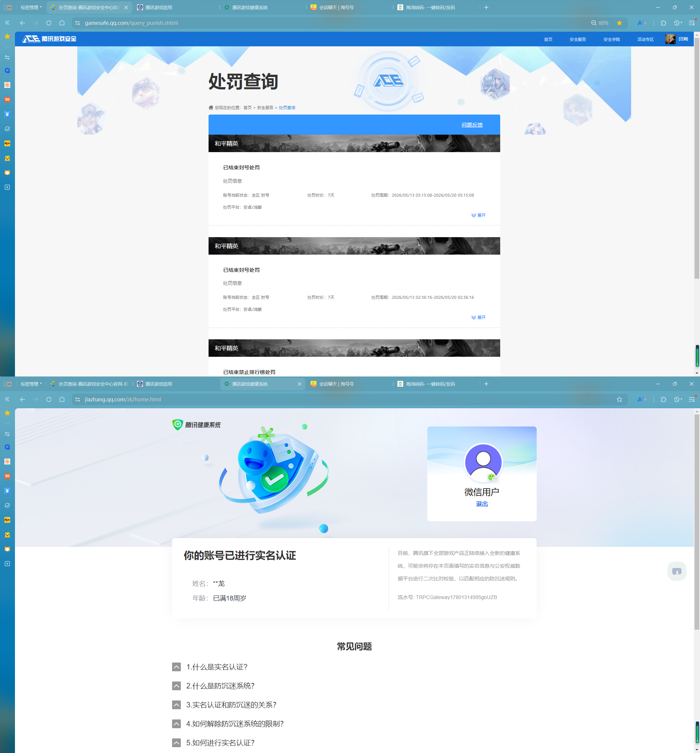Open 标签管理 dropdown in gamesafe window

(x=31, y=7)
